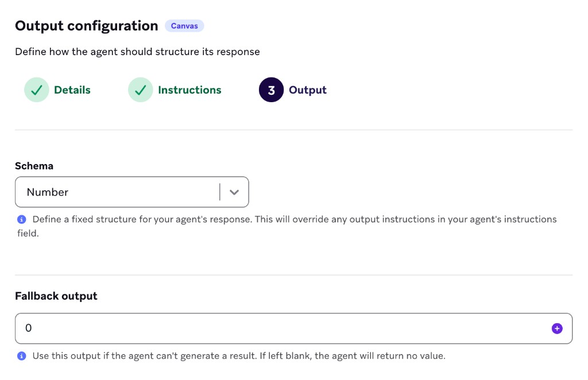The width and height of the screenshot is (588, 380).
Task: Click the purple plus icon in Fallback output
Action: click(x=557, y=328)
